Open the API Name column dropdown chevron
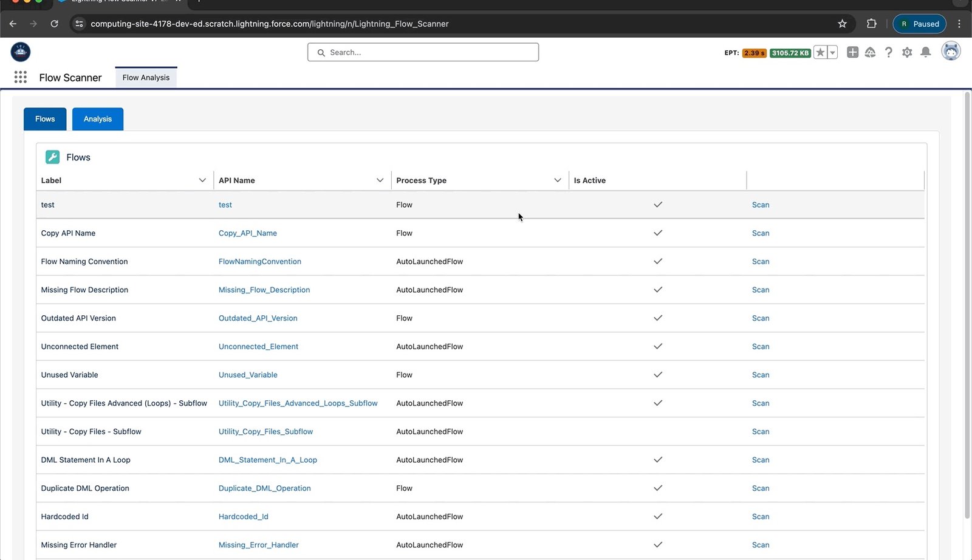The height and width of the screenshot is (560, 972). [x=380, y=180]
